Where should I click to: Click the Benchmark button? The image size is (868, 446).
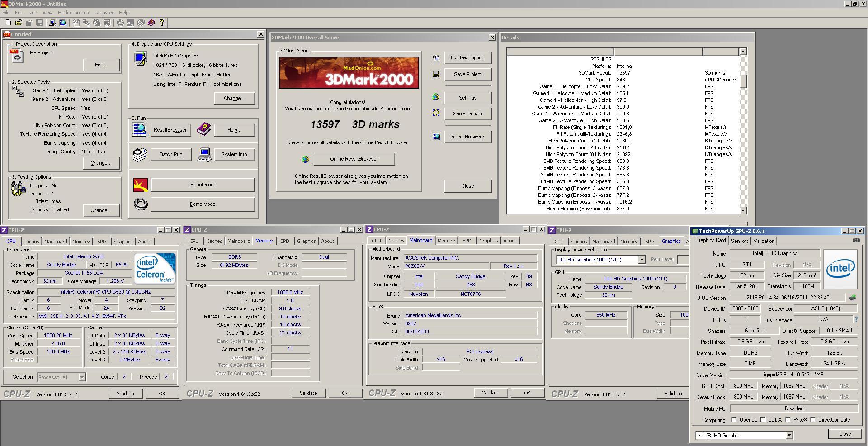(x=203, y=185)
